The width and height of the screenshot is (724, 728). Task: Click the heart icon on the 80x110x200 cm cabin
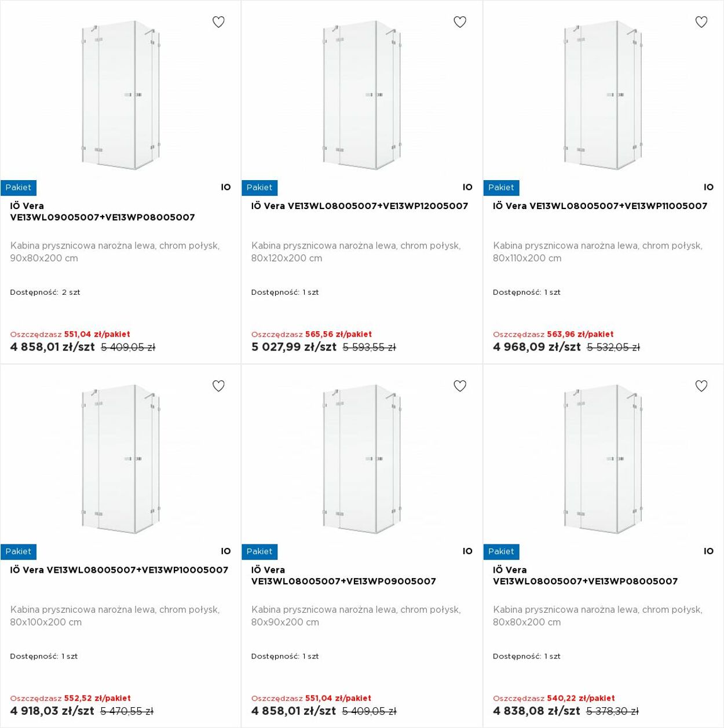[701, 22]
